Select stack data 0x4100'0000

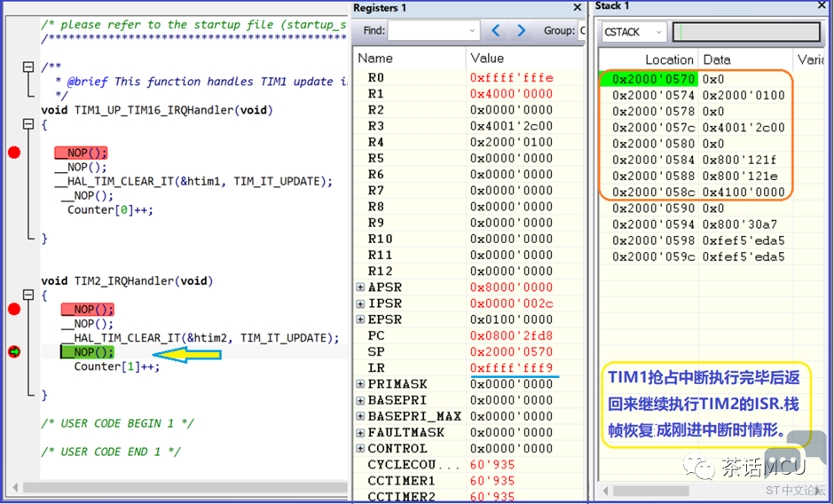pos(743,193)
